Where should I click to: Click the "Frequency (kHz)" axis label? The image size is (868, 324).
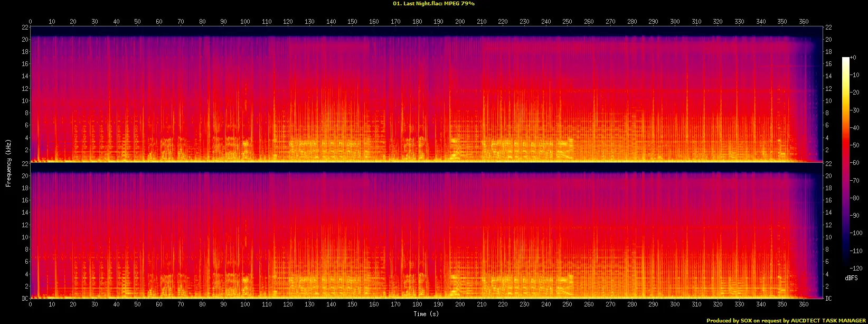(x=8, y=163)
